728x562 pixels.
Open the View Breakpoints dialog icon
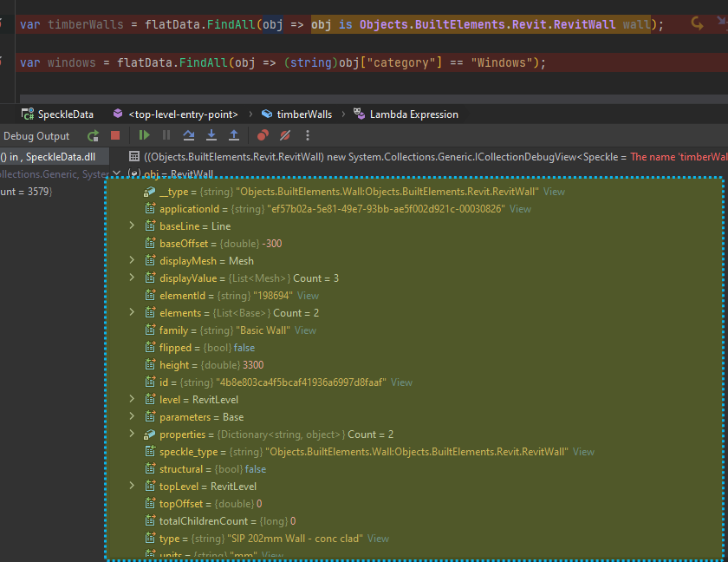[x=263, y=136]
